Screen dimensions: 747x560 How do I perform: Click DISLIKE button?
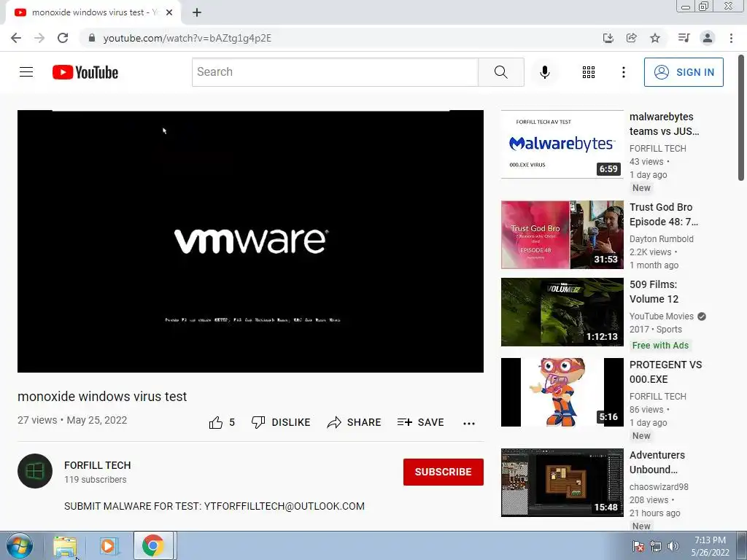tap(281, 422)
